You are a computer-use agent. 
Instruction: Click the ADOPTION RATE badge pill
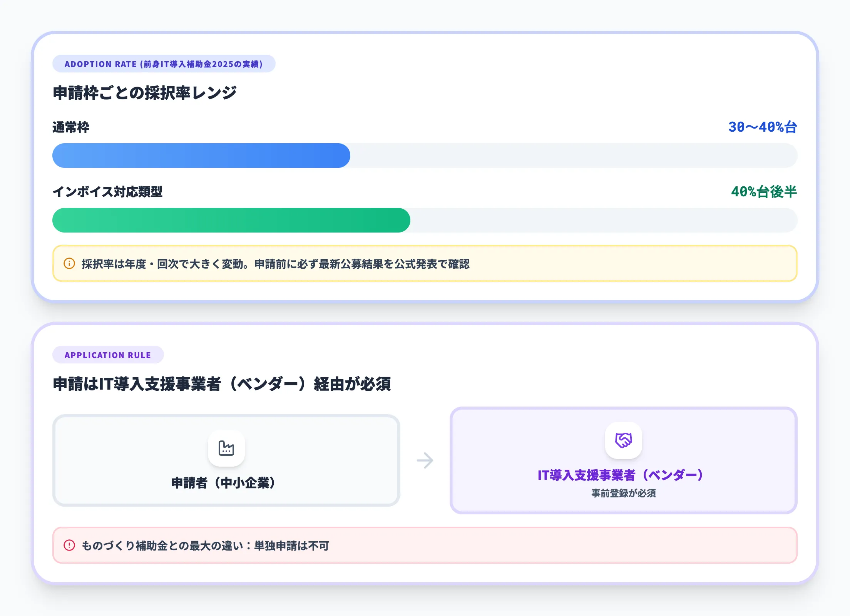(x=163, y=64)
